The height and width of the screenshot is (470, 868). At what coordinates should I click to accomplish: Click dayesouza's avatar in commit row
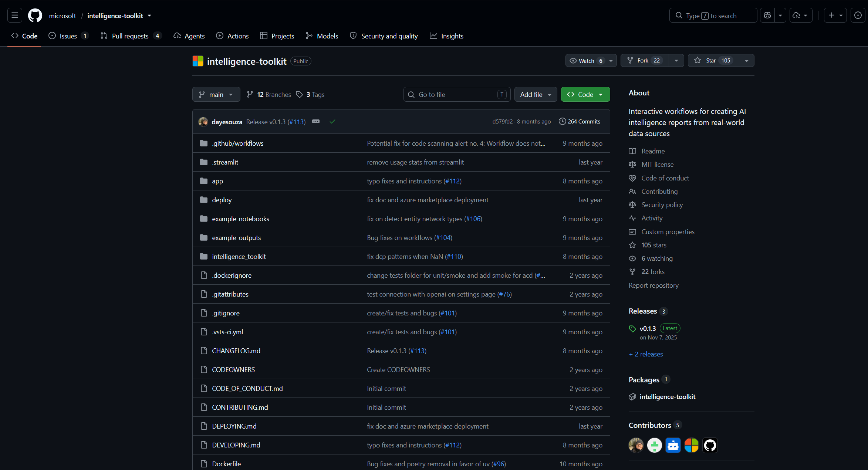(x=203, y=122)
